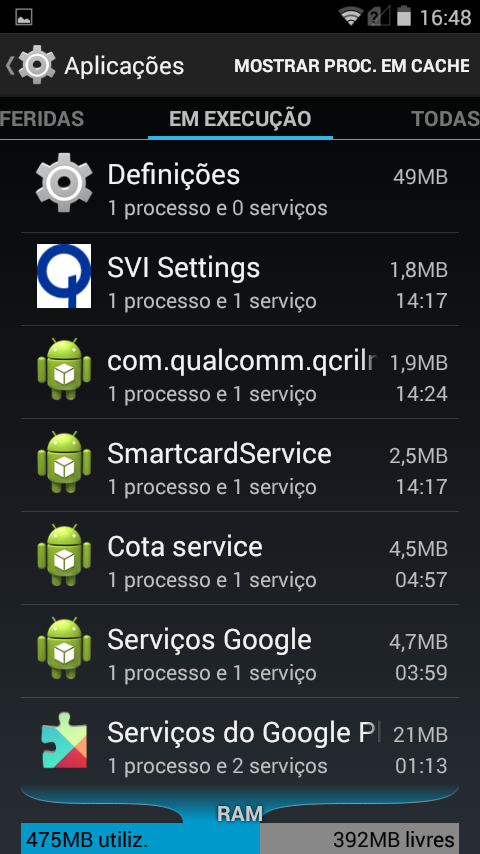Open the SmartcardService process details
The width and height of the screenshot is (480, 854).
(x=240, y=465)
